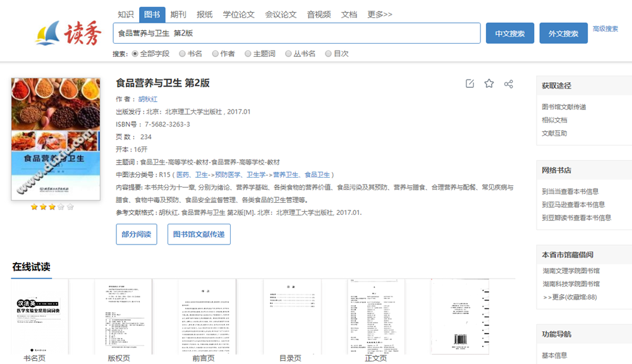Open the 前言页 preview thumbnail
The height and width of the screenshot is (364, 632).
pos(207,317)
